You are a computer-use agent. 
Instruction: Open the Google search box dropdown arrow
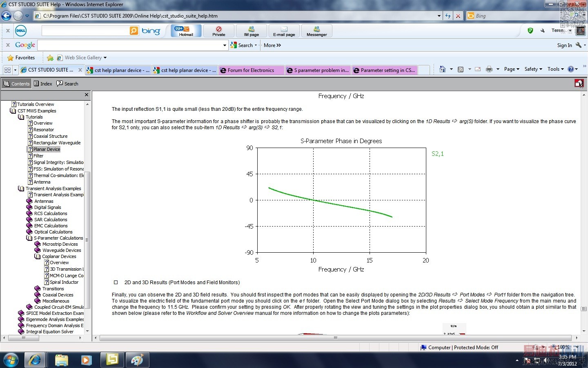point(225,45)
